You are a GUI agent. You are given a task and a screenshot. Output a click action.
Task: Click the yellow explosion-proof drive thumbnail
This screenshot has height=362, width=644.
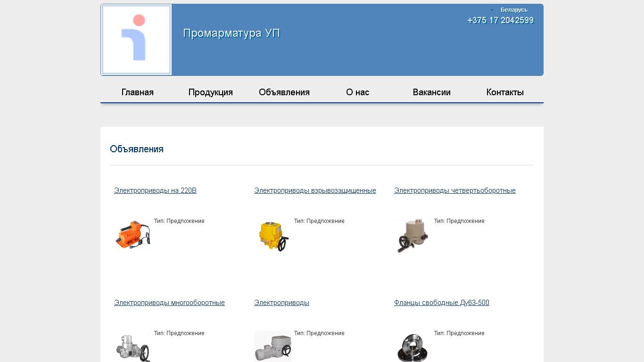pyautogui.click(x=273, y=236)
